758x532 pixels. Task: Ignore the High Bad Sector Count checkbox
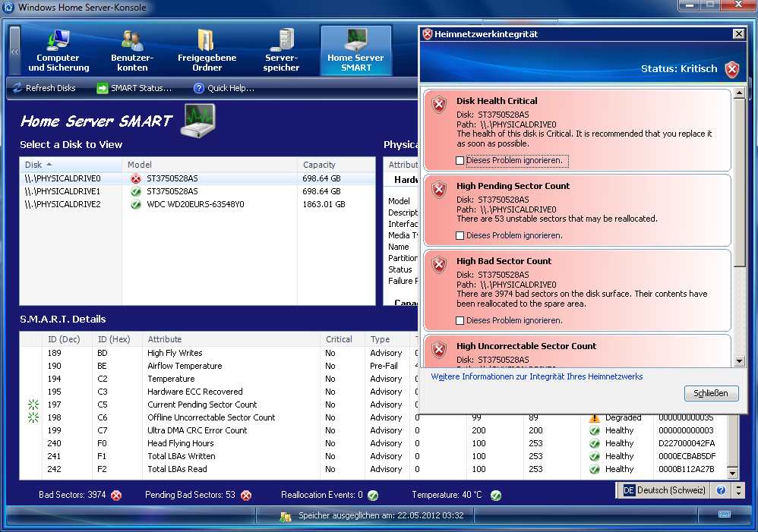click(460, 321)
